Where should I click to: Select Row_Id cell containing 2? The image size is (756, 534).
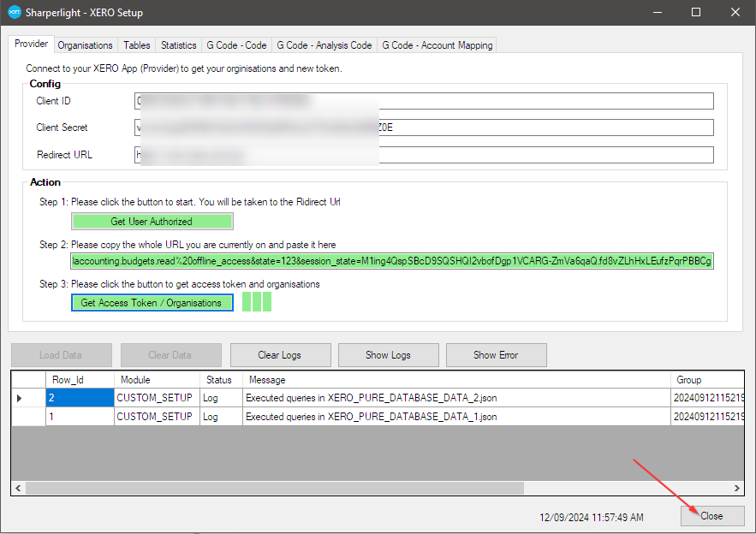point(80,398)
